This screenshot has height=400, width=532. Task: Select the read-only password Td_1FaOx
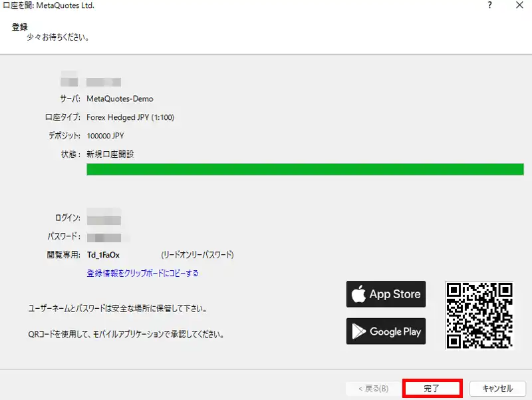pos(103,255)
